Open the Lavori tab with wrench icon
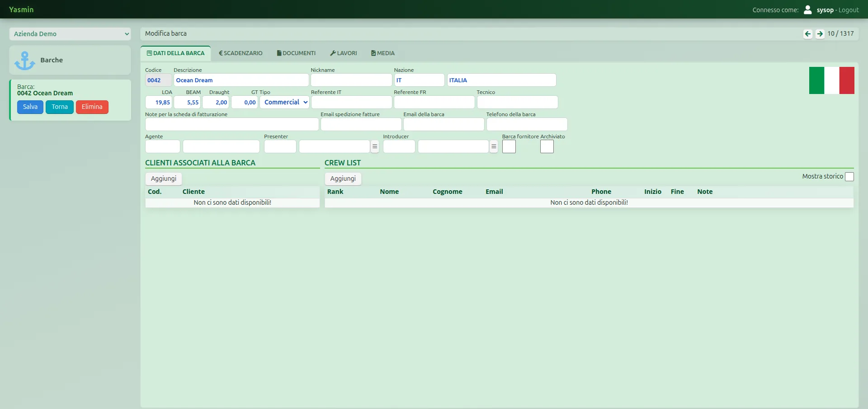The width and height of the screenshot is (868, 409). (x=344, y=53)
